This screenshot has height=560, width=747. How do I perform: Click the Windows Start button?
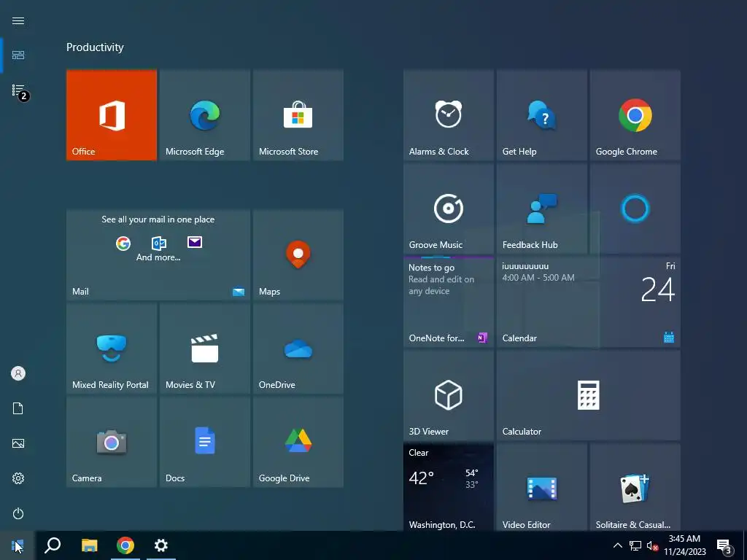click(x=18, y=545)
